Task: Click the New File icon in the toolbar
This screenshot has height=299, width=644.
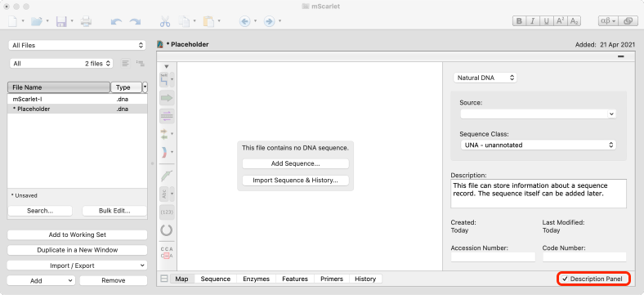Action: (x=13, y=21)
